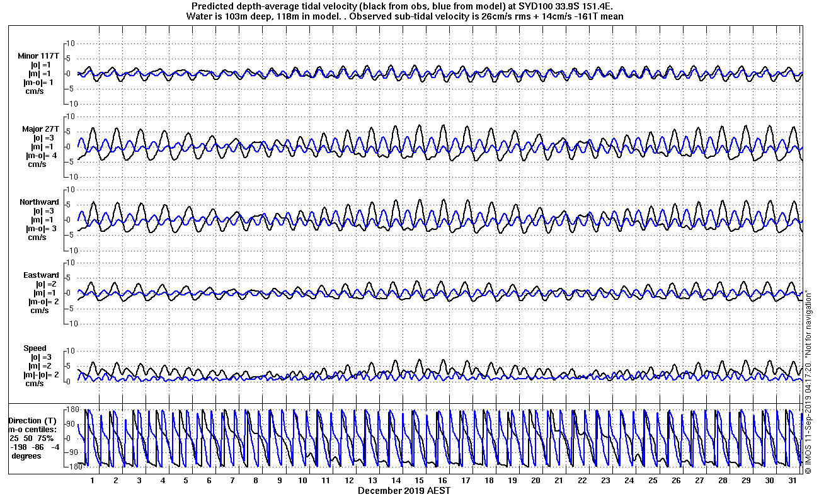Click the 'December 2019 AEST' x-axis title
Image resolution: width=819 pixels, height=504 pixels.
[404, 490]
